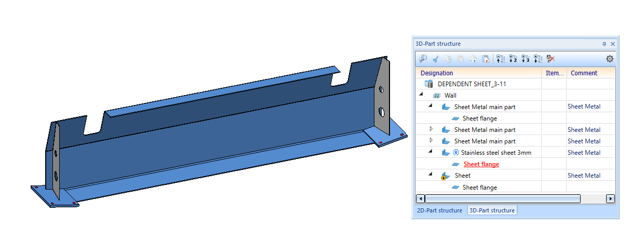Click the Comment column header
Image resolution: width=644 pixels, height=240 pixels.
(x=591, y=73)
